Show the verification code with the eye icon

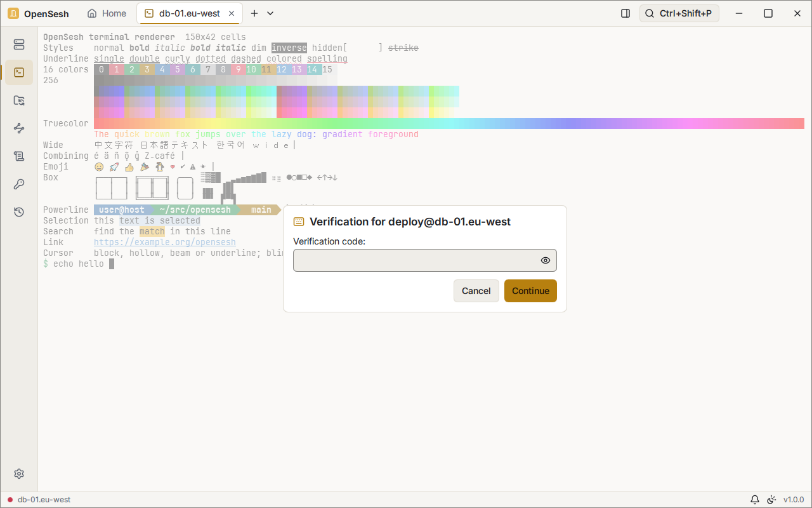546,260
